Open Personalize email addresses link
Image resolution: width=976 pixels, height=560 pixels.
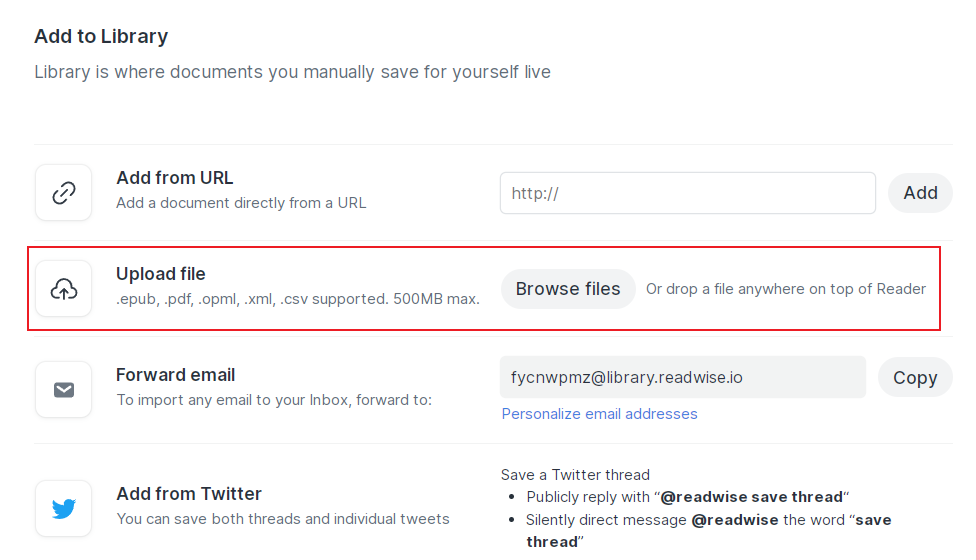tap(599, 414)
